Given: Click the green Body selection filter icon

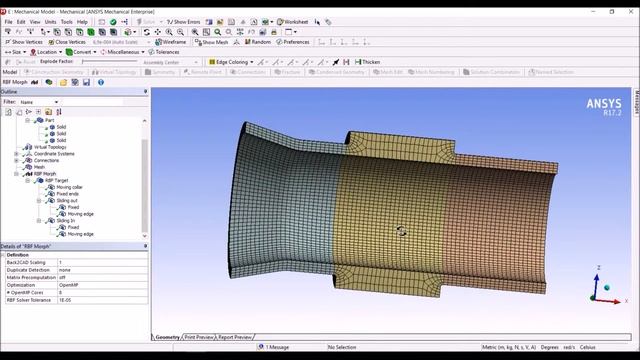Looking at the screenshot, I should tap(91, 32).
